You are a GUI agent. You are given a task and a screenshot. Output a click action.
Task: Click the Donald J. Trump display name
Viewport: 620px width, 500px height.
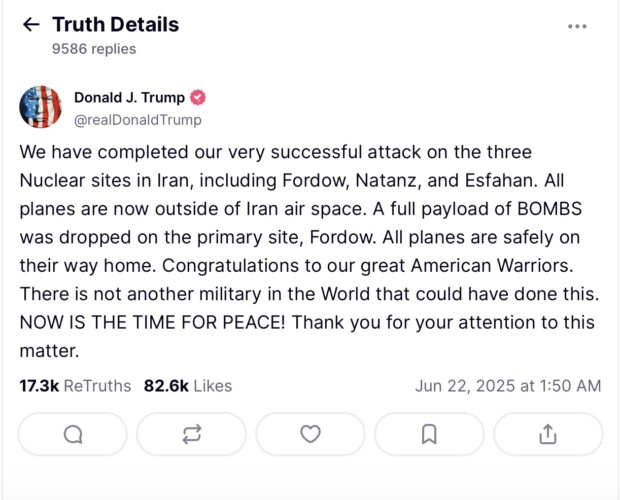(129, 98)
